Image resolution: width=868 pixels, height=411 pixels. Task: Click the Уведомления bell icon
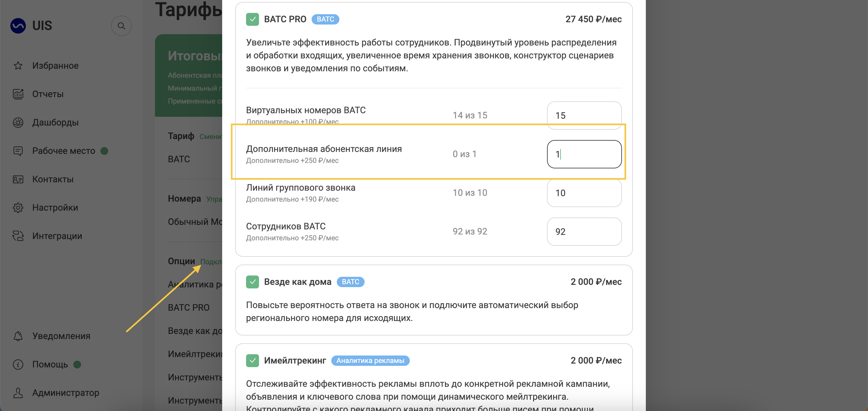tap(18, 336)
